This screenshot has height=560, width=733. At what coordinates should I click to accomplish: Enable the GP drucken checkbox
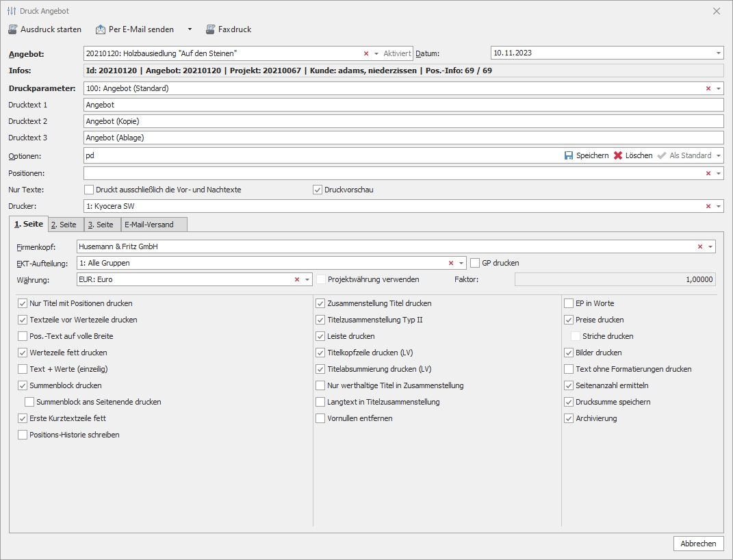[475, 263]
